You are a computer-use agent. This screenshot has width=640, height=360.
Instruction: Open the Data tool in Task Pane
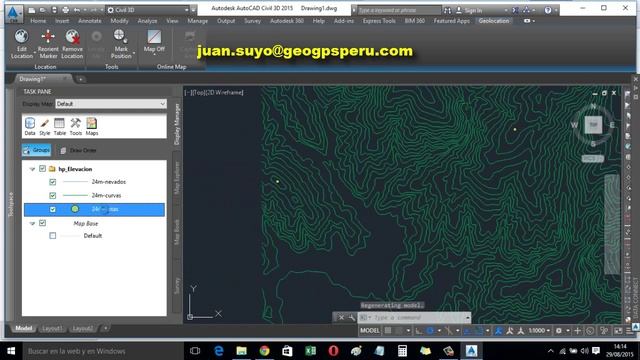pyautogui.click(x=30, y=126)
